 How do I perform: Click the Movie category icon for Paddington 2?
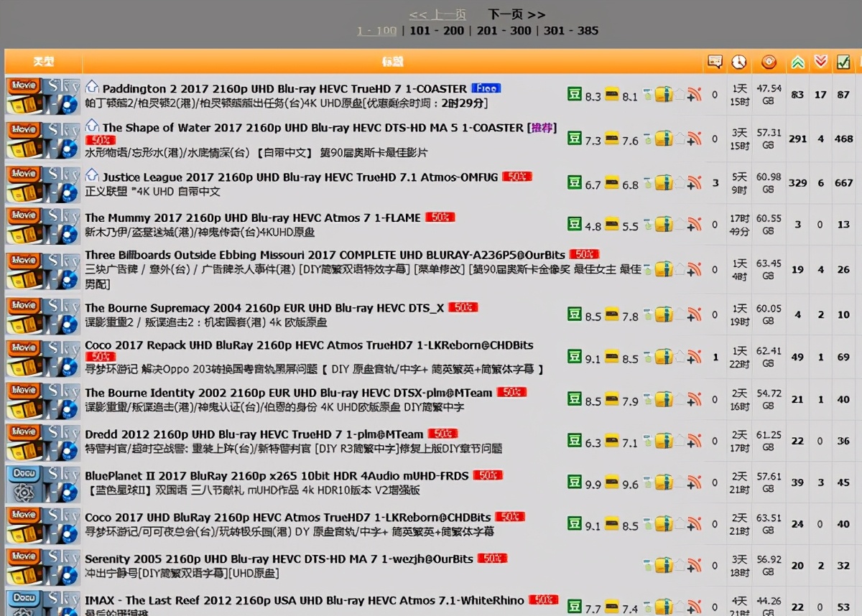tap(24, 96)
